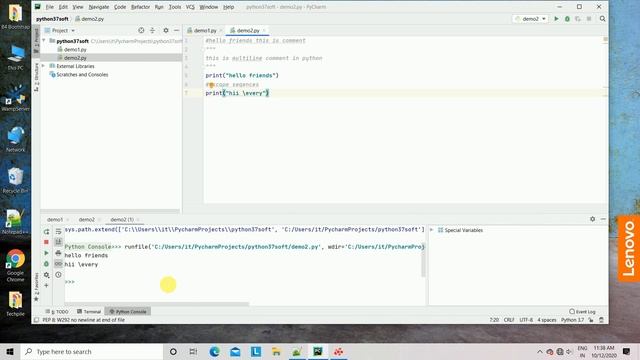Open Google Chrome desktop shortcut

coord(16,265)
